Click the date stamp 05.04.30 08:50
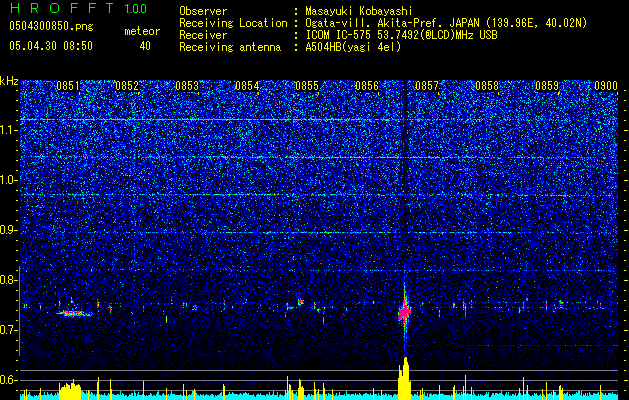 click(x=51, y=46)
